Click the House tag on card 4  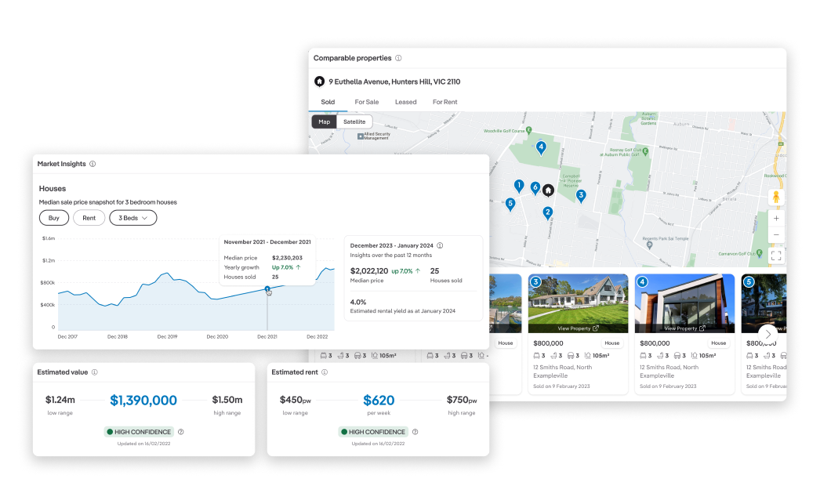point(719,343)
